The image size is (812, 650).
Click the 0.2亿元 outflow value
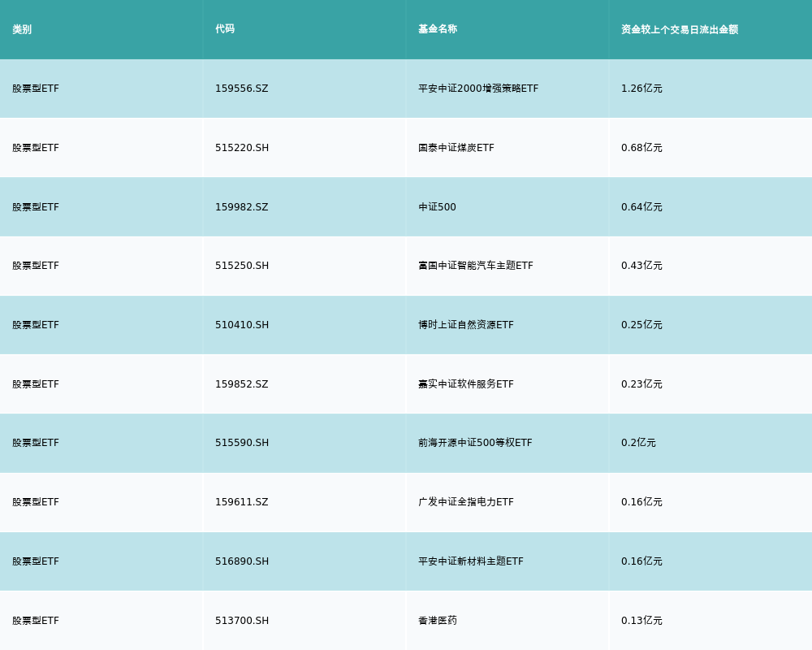[x=638, y=443]
